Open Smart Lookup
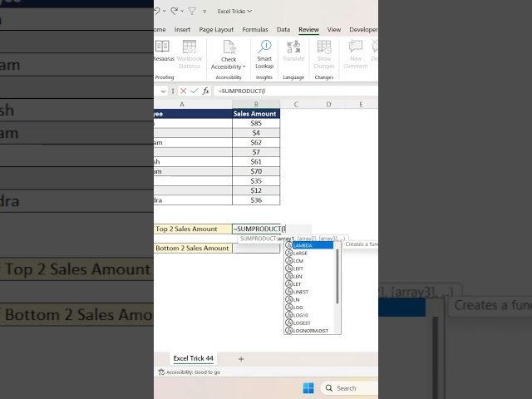 point(264,54)
